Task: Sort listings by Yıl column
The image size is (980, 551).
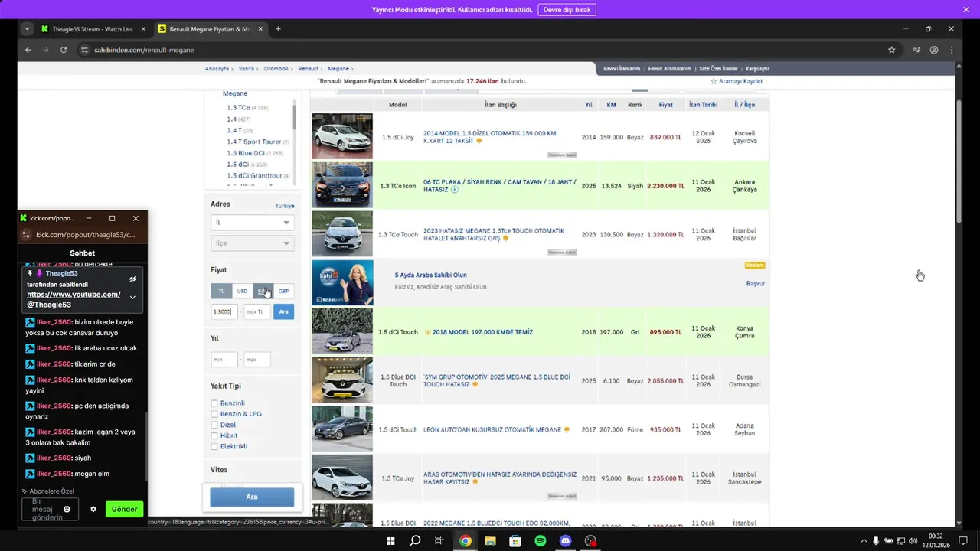Action: (x=589, y=105)
